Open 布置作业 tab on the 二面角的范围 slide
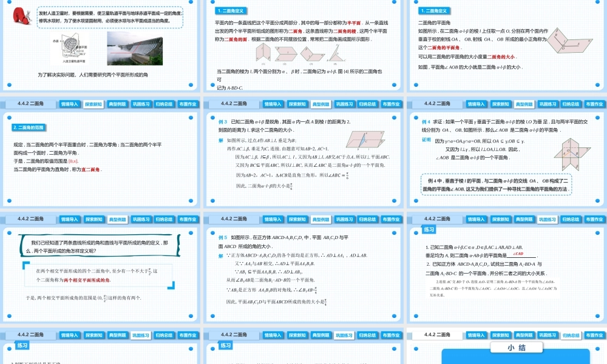 coord(188,104)
